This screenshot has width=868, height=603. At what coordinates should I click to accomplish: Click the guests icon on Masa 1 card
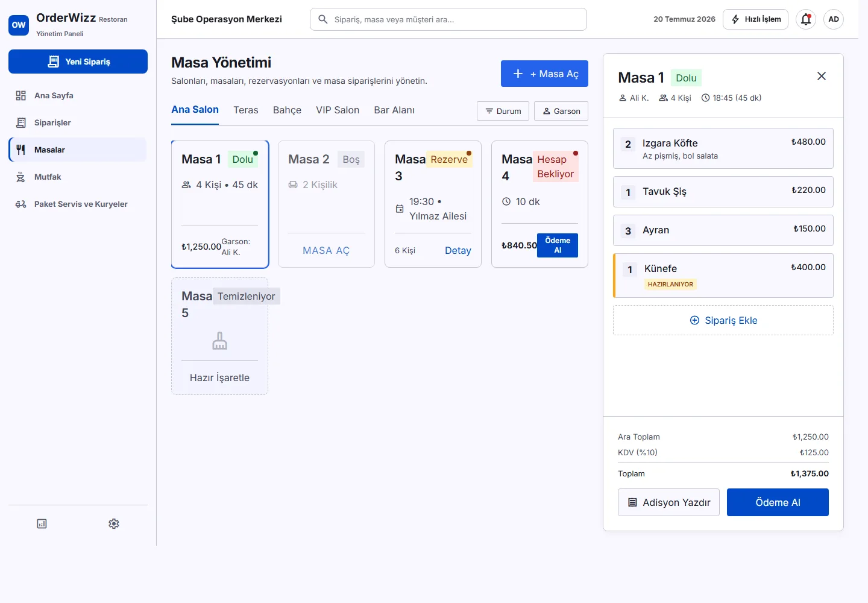[186, 185]
